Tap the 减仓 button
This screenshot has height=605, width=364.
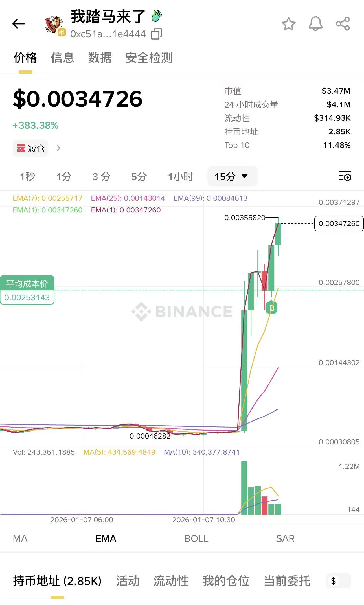point(30,148)
